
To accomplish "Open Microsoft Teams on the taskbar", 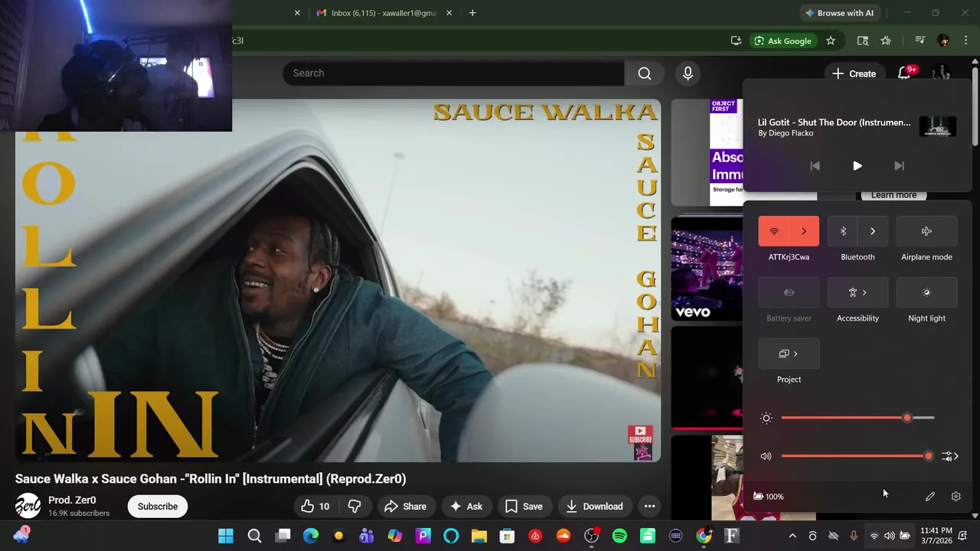I will [367, 536].
